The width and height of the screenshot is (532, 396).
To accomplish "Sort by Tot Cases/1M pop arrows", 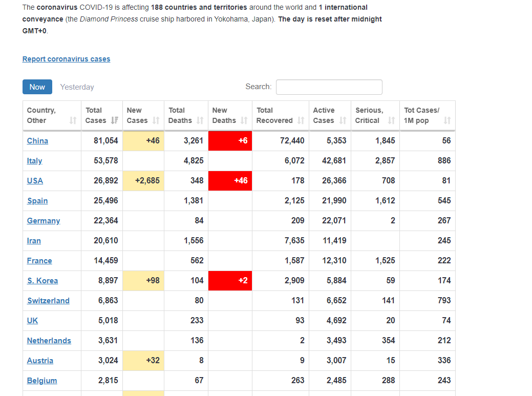I will tap(447, 120).
